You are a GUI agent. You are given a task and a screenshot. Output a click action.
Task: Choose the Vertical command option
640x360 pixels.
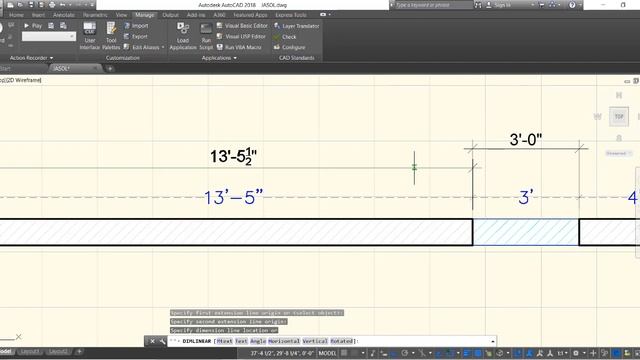(x=315, y=341)
